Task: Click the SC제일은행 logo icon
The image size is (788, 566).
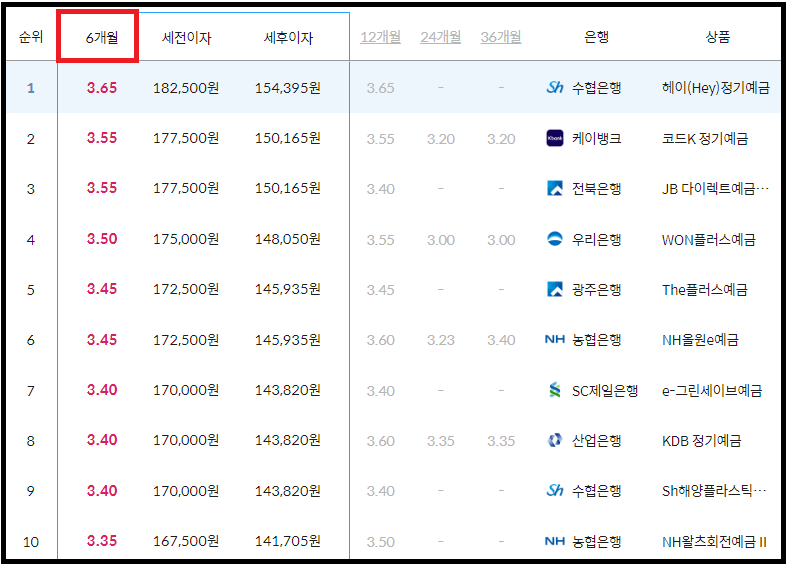Action: (555, 390)
